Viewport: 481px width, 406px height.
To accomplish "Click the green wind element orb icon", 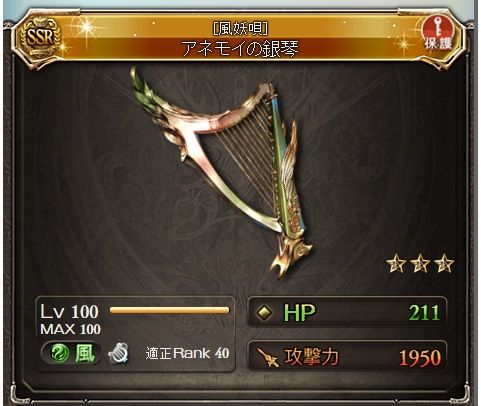I will point(60,353).
